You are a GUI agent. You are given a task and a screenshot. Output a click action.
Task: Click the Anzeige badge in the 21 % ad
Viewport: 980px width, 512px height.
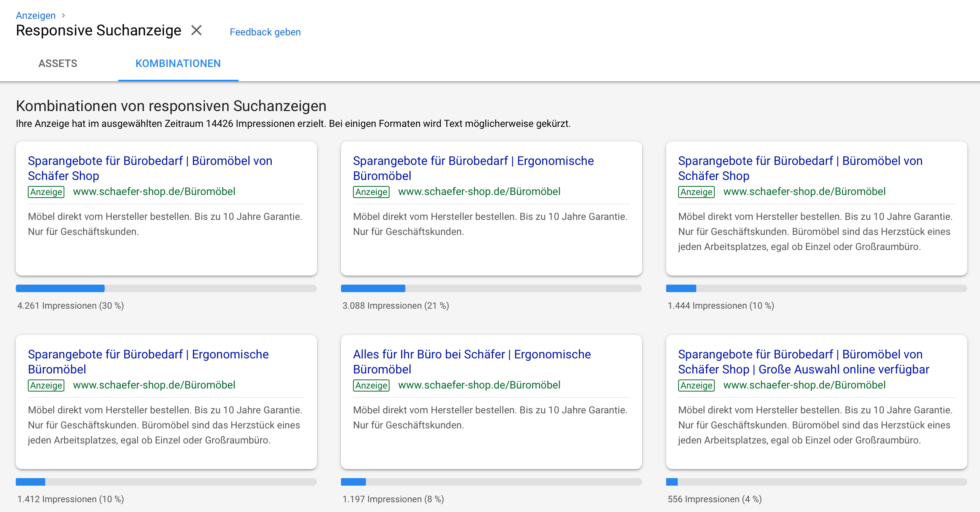click(371, 192)
